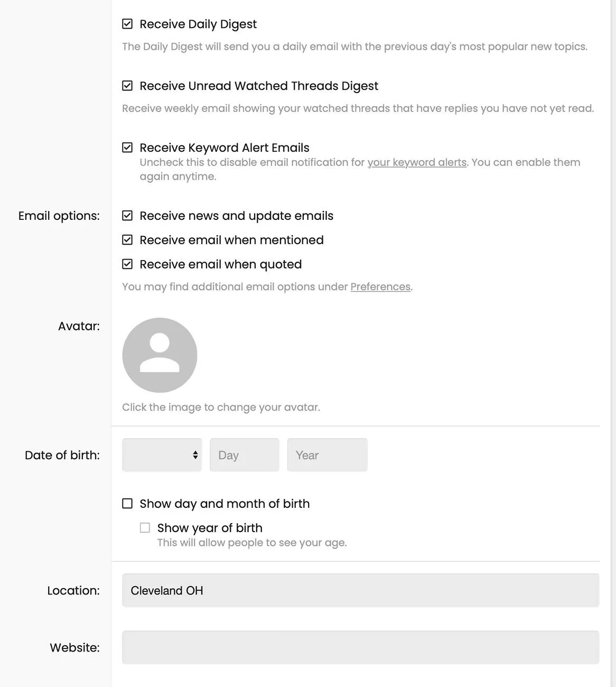Focus the Year of birth field

point(327,455)
